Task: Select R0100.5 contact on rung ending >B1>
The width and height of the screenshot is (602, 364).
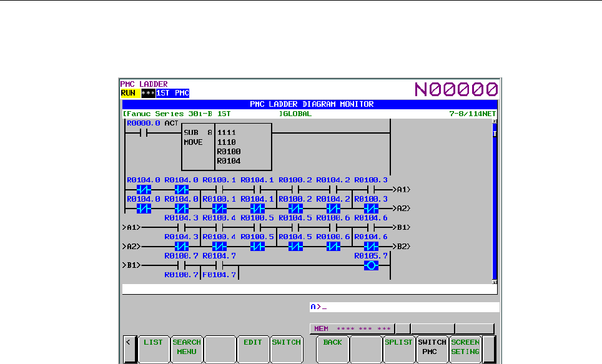Action: point(257,227)
